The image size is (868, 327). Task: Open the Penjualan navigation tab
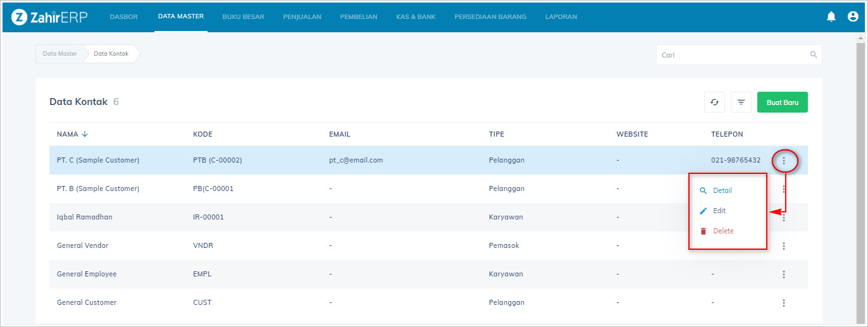click(302, 17)
